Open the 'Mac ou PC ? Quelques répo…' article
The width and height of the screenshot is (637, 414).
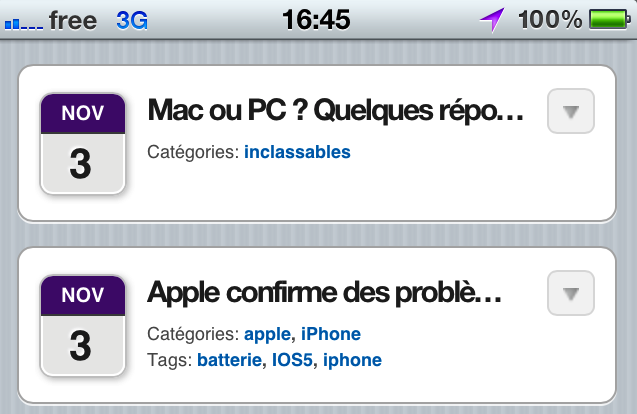click(x=336, y=111)
